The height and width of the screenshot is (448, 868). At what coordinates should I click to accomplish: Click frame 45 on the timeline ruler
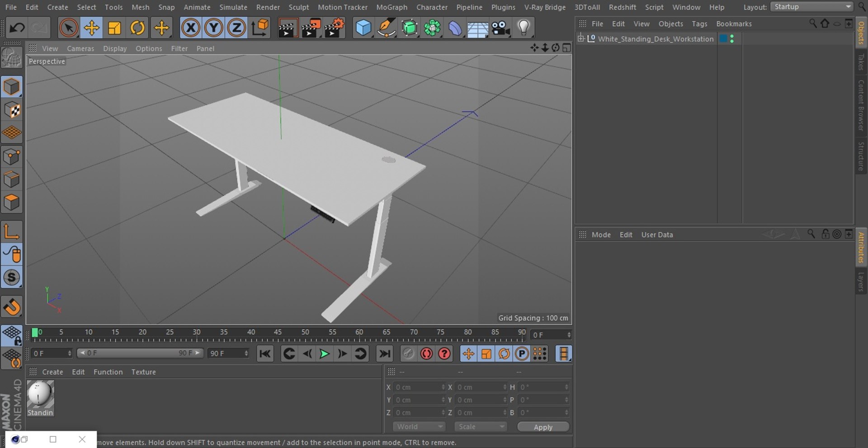[x=278, y=332]
